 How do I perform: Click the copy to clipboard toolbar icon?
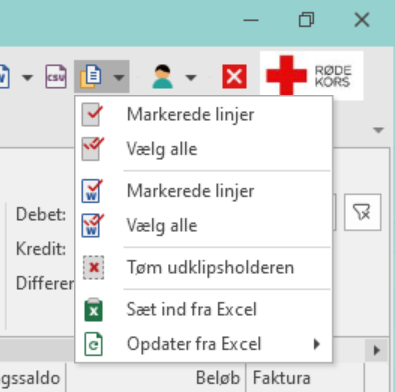(91, 77)
